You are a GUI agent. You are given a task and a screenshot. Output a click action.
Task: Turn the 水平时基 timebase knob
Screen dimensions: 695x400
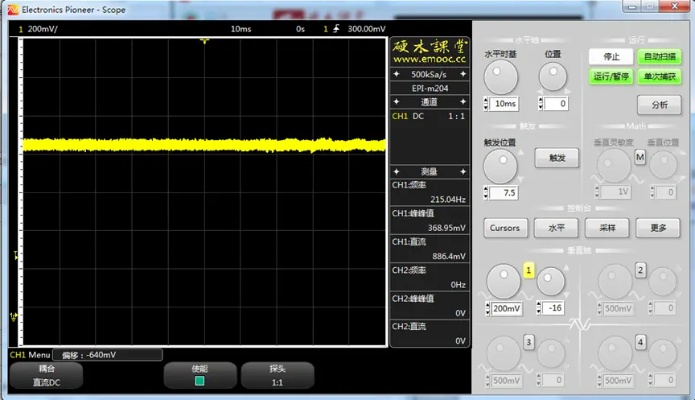[502, 76]
